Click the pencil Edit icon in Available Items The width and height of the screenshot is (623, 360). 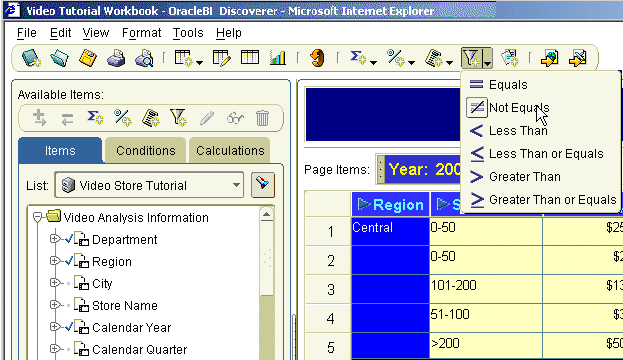(x=207, y=118)
